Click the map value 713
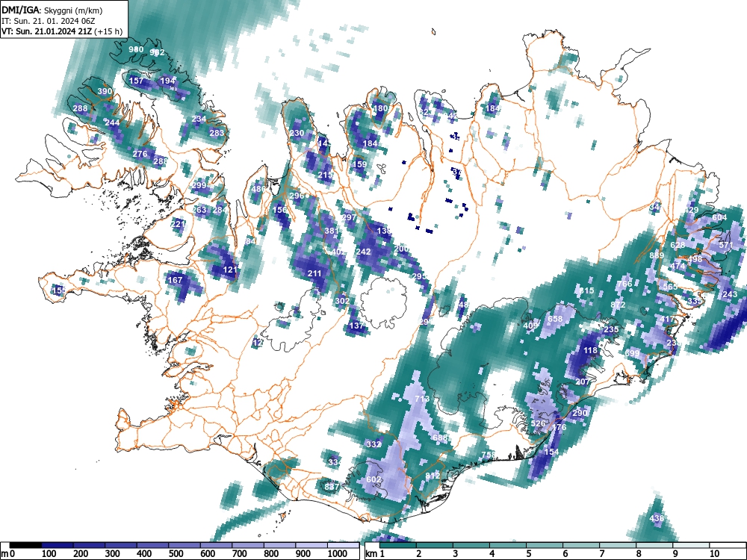This screenshot has height=560, width=747. 422,399
